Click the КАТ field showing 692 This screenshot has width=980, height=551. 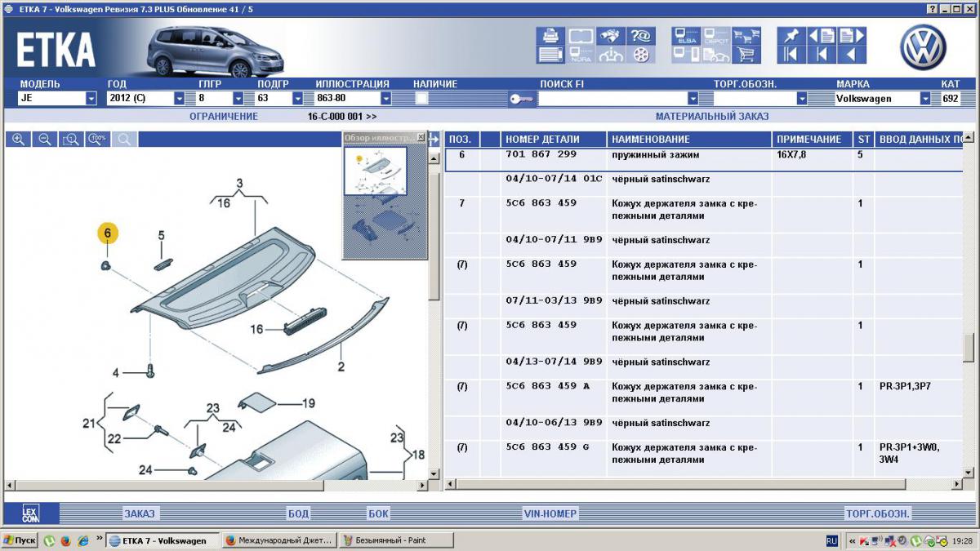(952, 99)
